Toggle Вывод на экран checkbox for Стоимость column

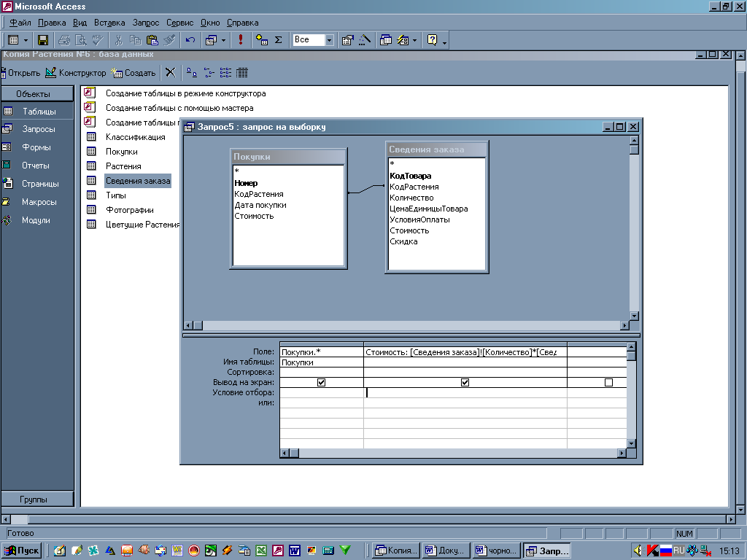pyautogui.click(x=465, y=382)
